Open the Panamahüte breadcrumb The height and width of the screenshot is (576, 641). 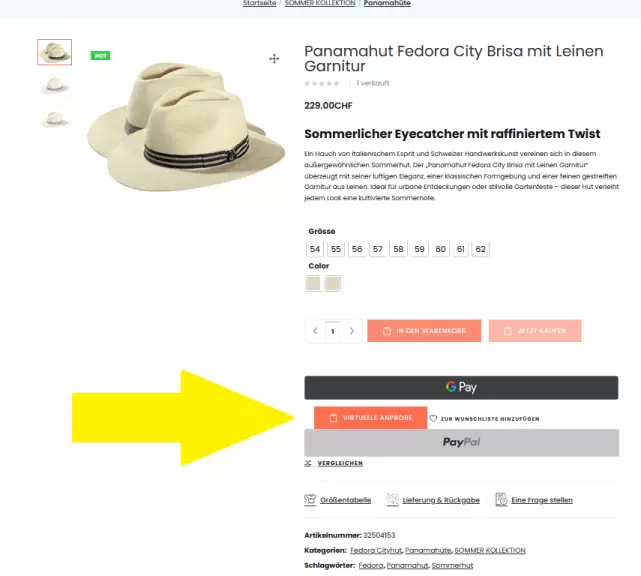[x=387, y=3]
